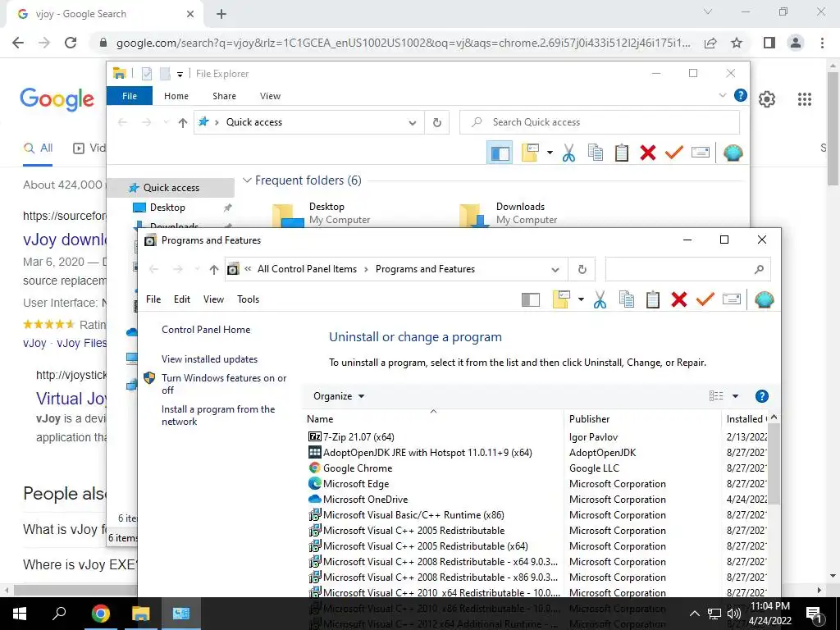Toggle navigation pane icon in File Explorer toolbar
Image resolution: width=840 pixels, height=630 pixels.
coord(500,153)
